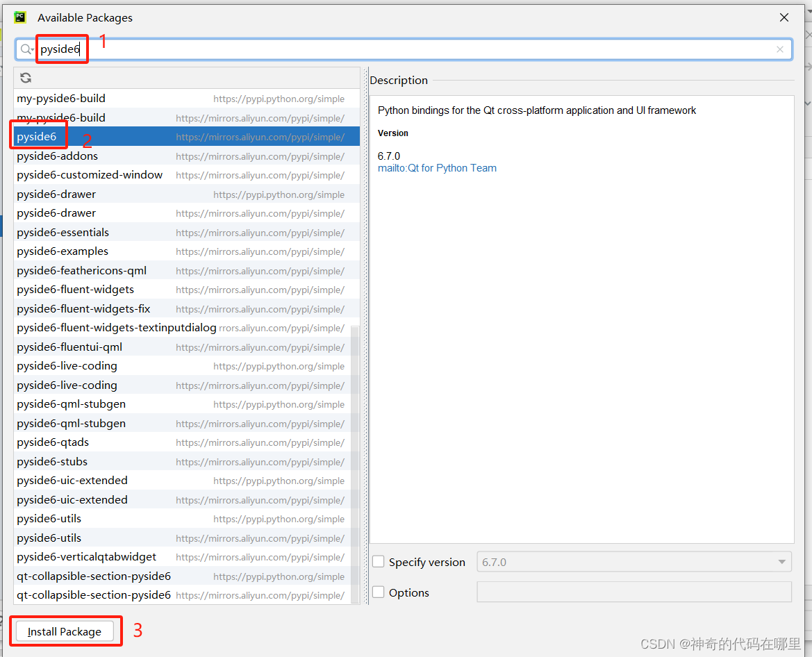Clear the pyside6 search text
The height and width of the screenshot is (657, 812).
tap(779, 49)
